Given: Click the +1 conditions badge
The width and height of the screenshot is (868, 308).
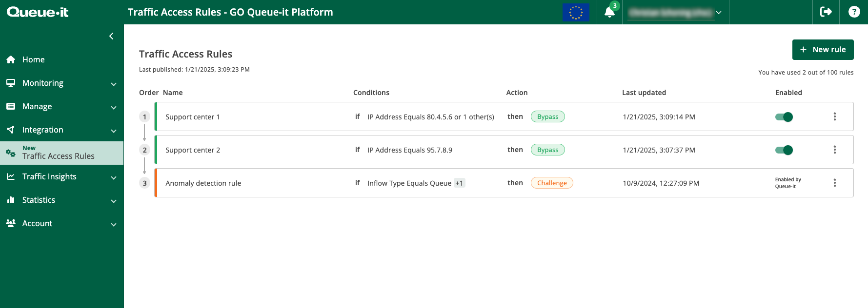Looking at the screenshot, I should pyautogui.click(x=459, y=183).
